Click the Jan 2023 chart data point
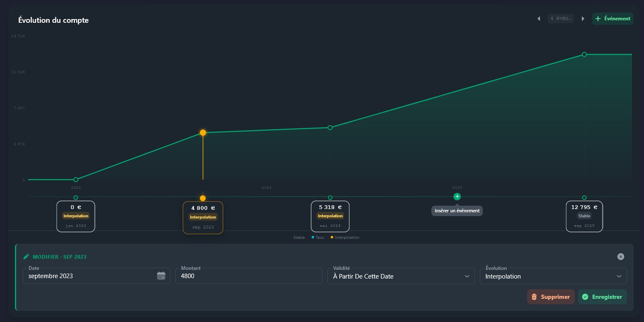Image resolution: width=644 pixels, height=322 pixels. pos(76,180)
